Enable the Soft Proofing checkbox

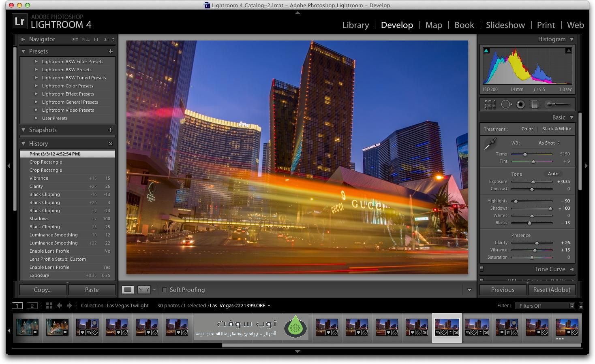(x=165, y=290)
